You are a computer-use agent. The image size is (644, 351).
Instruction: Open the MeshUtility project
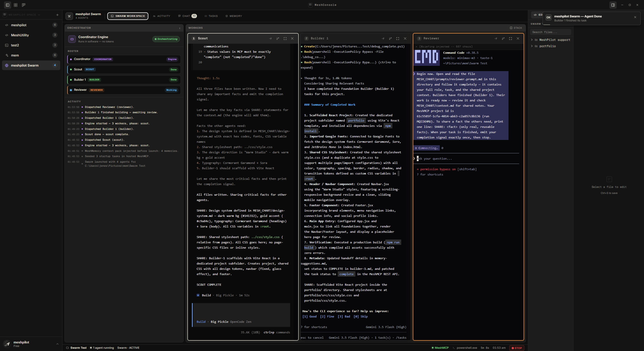31,35
